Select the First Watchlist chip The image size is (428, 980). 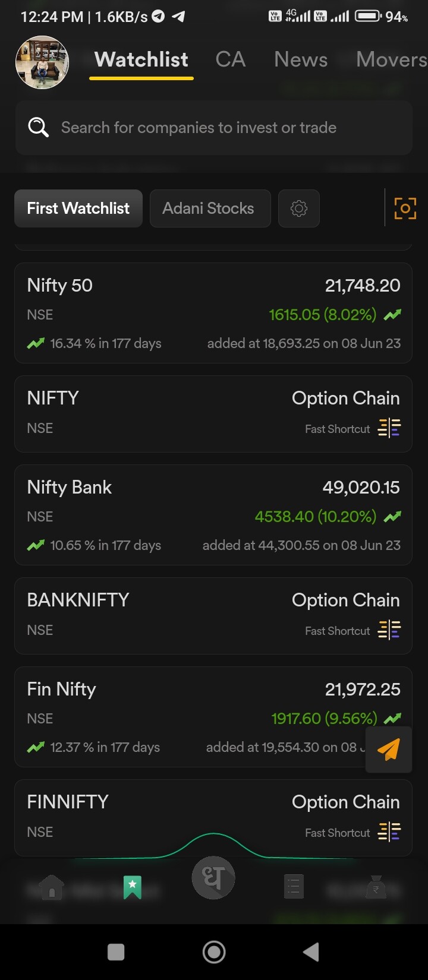click(78, 208)
